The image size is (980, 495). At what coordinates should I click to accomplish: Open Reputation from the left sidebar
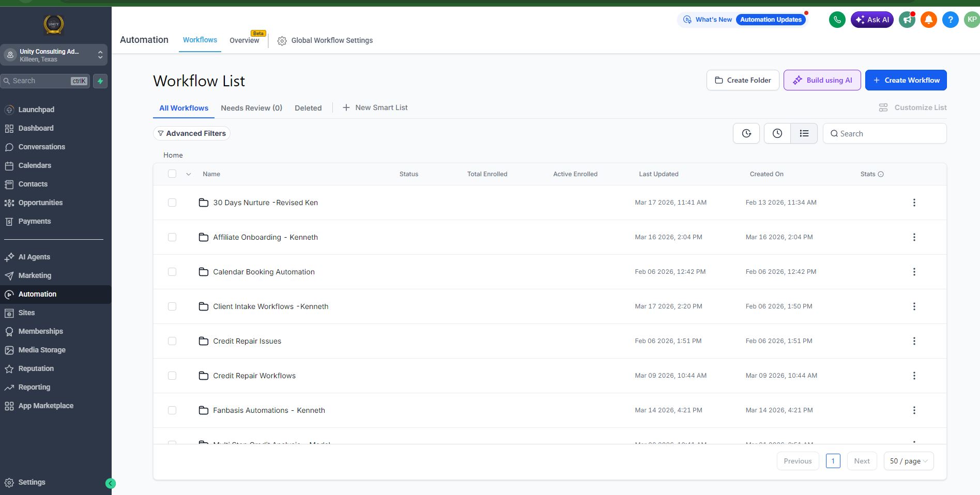37,368
